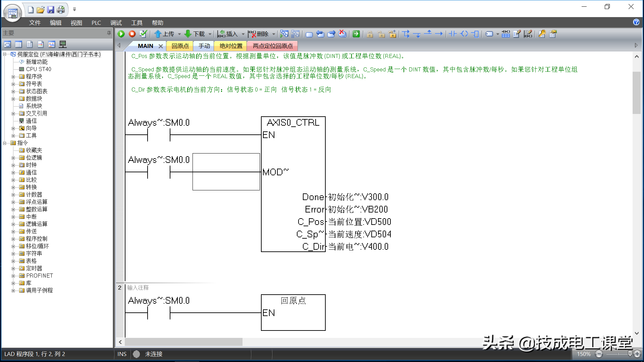Open the 调试 menu

[116, 23]
